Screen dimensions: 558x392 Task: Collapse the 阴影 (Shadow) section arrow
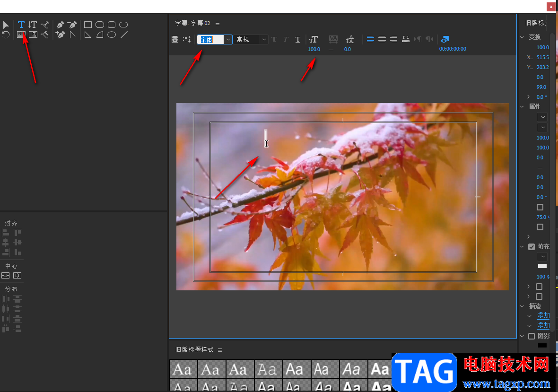(522, 336)
